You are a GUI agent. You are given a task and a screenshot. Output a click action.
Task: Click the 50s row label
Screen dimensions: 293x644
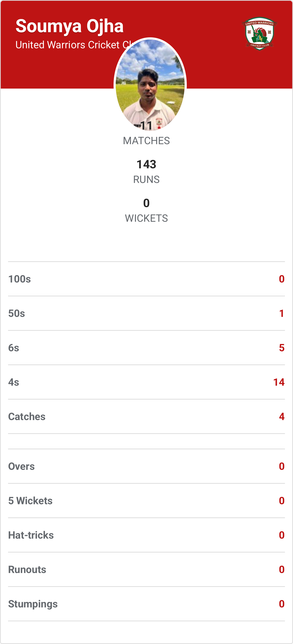[17, 313]
